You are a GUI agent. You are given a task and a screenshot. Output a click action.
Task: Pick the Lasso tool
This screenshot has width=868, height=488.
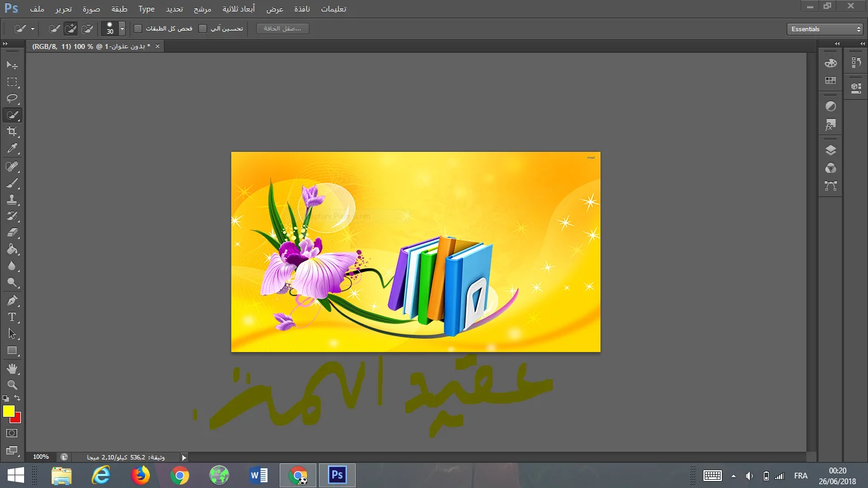(x=12, y=98)
